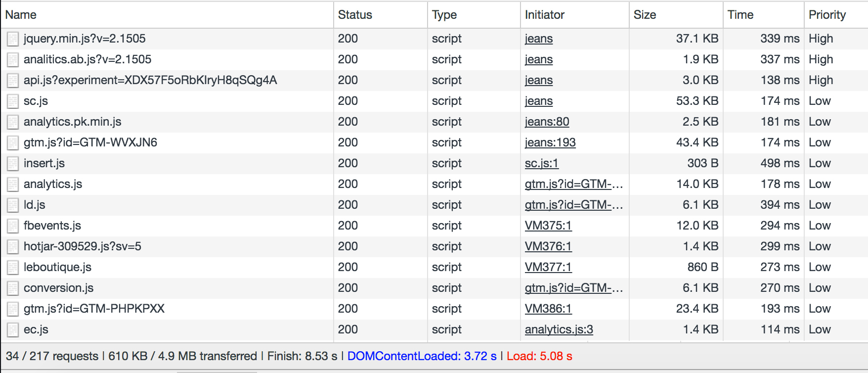Image resolution: width=868 pixels, height=373 pixels.
Task: Open the jeans initiator link for jquery.min.js
Action: pyautogui.click(x=539, y=39)
